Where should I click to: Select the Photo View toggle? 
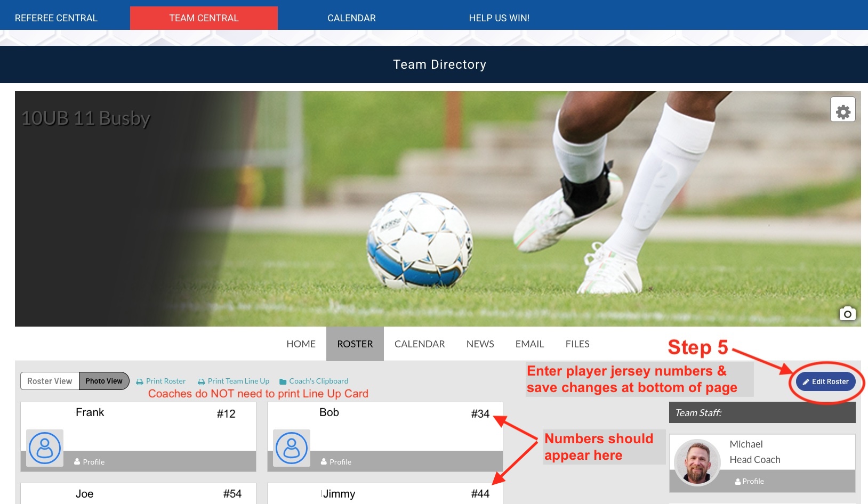(x=104, y=381)
